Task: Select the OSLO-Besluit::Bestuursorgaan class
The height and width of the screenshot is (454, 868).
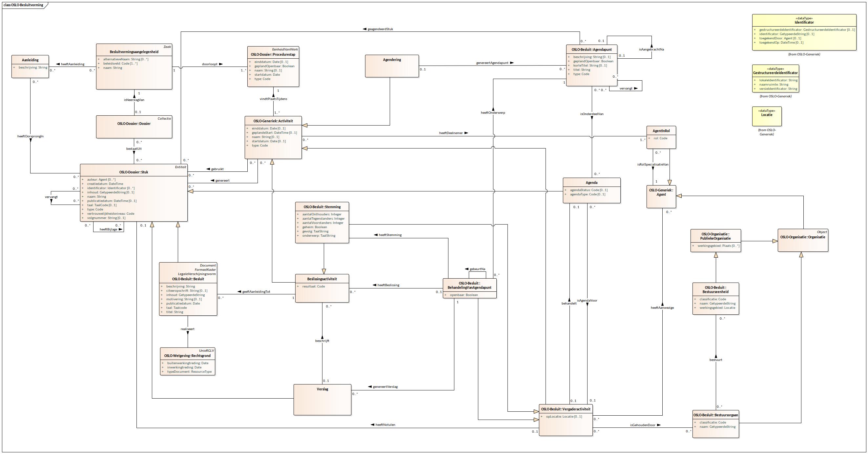Action: [x=715, y=415]
